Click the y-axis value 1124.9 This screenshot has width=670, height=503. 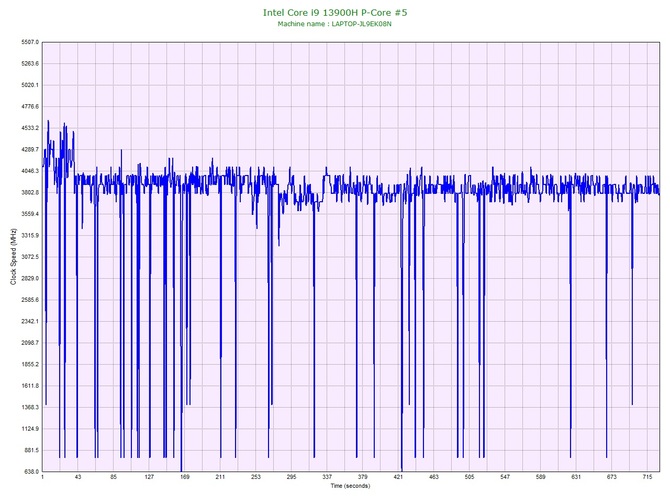30,429
